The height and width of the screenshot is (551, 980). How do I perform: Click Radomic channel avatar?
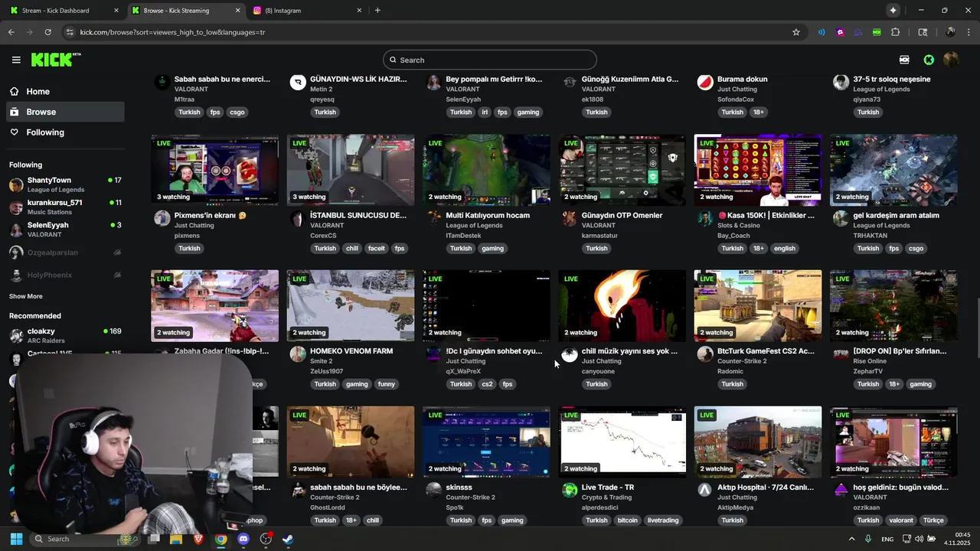click(705, 354)
